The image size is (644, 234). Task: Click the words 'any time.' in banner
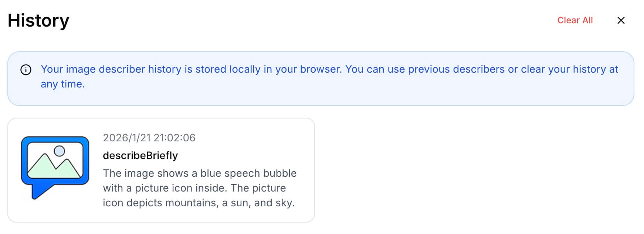[63, 84]
